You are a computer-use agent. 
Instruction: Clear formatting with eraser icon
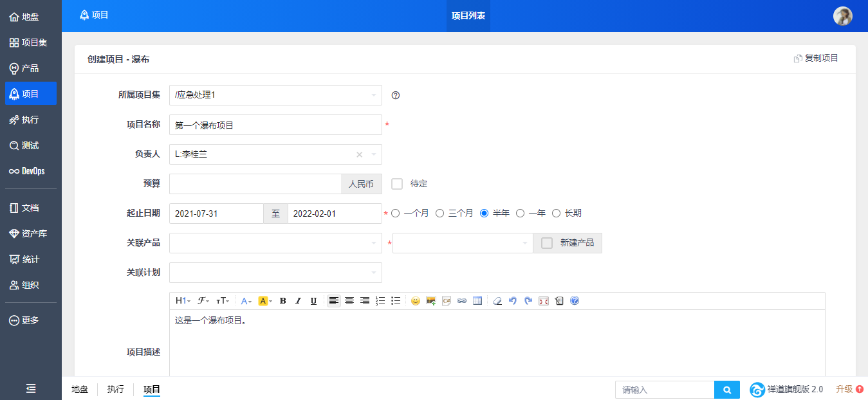(x=497, y=300)
